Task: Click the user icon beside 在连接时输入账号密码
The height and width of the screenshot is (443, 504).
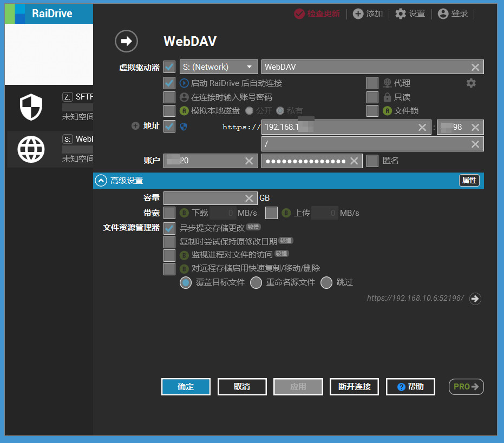Action: (x=184, y=97)
